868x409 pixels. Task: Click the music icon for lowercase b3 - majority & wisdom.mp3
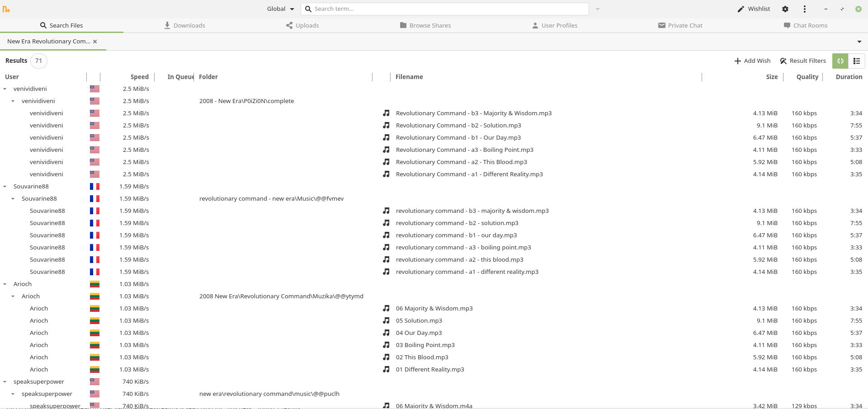pos(386,211)
